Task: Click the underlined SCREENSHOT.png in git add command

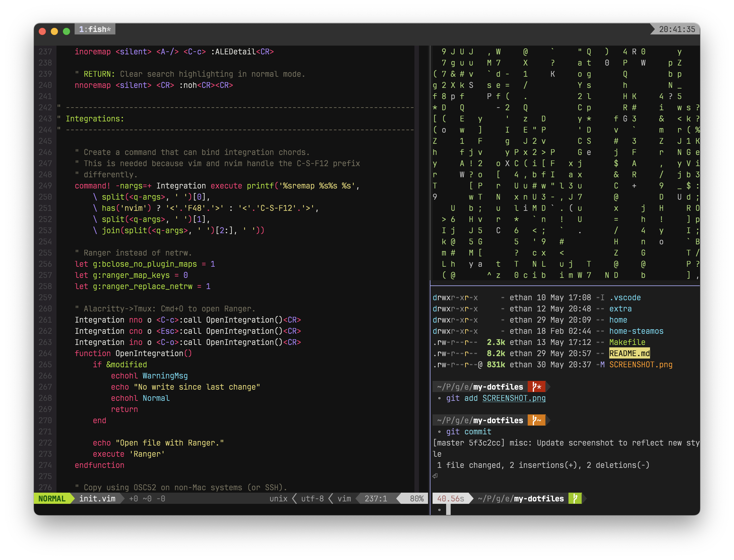Action: (x=514, y=398)
